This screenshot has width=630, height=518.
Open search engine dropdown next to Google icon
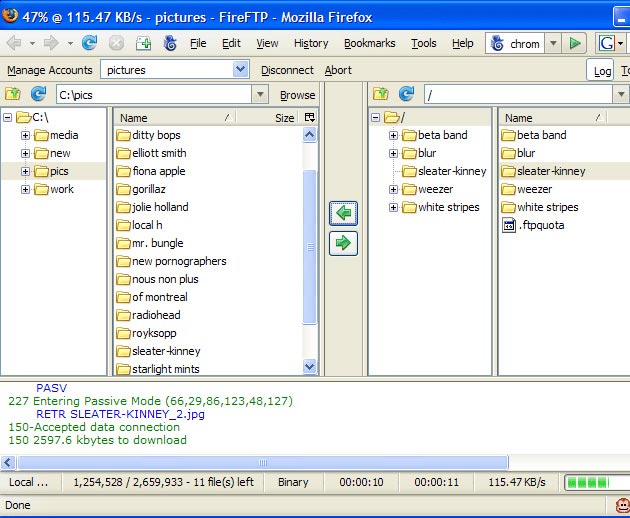(620, 43)
